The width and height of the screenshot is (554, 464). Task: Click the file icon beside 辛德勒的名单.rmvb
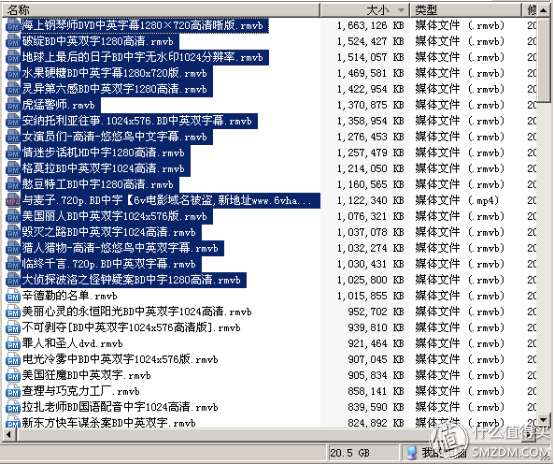click(x=13, y=296)
